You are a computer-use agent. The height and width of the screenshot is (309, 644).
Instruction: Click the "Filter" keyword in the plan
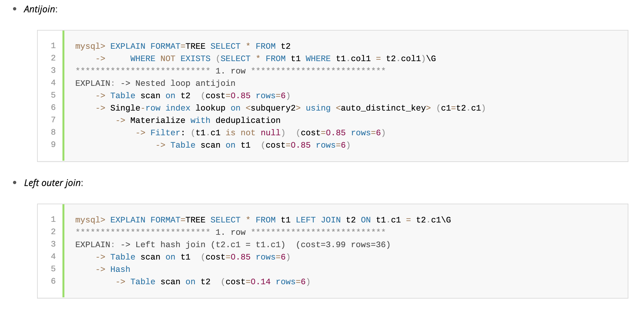click(x=165, y=133)
